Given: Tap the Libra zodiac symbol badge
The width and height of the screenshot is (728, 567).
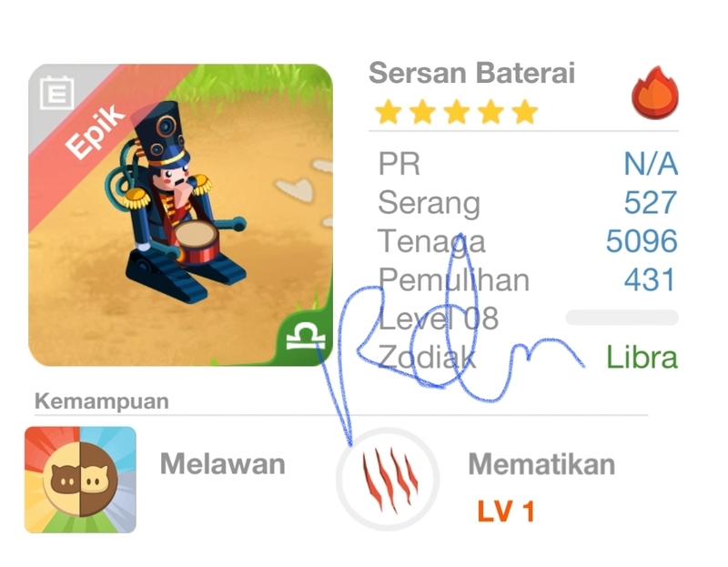Looking at the screenshot, I should pos(306,338).
